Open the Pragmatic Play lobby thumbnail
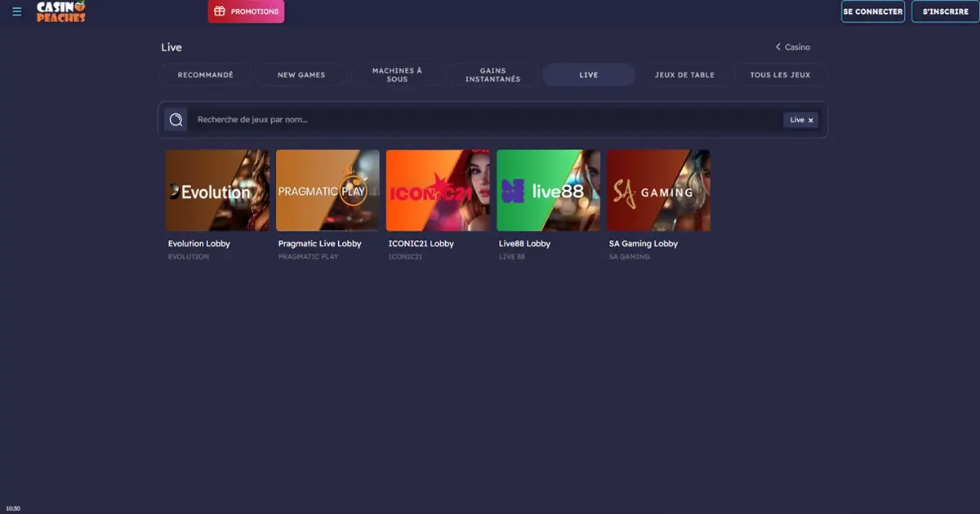Image resolution: width=980 pixels, height=514 pixels. point(327,190)
